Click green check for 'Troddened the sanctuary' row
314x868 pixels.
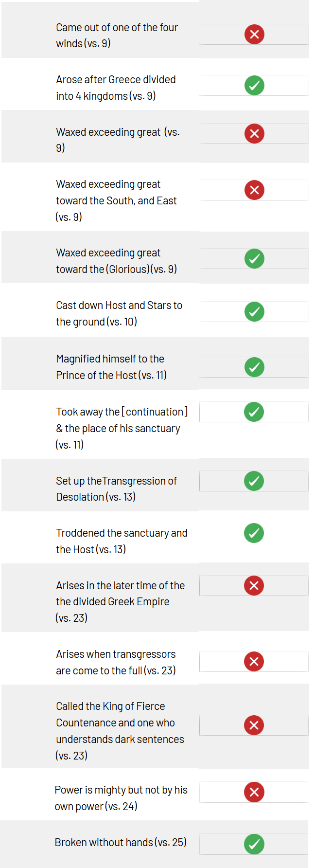tap(254, 533)
